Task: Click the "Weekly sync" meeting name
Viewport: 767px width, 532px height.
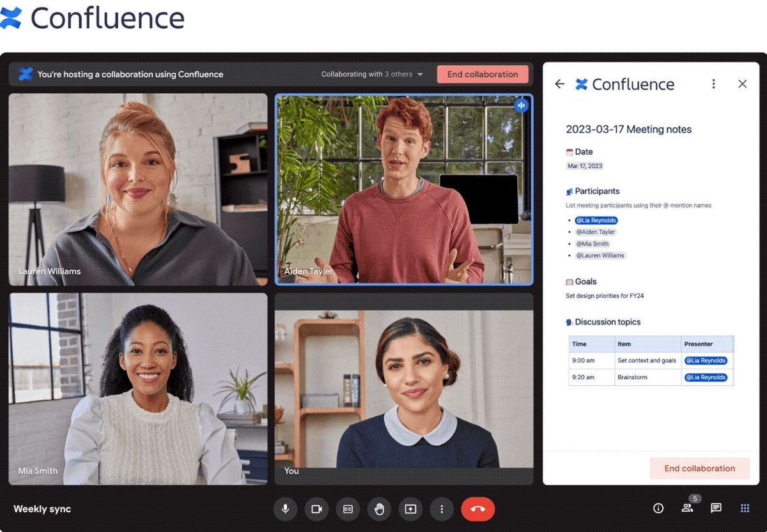Action: click(42, 509)
